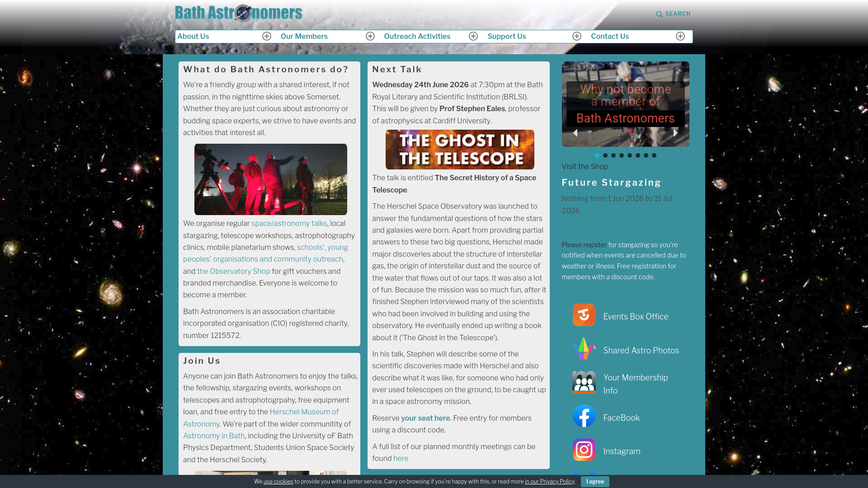Click The Ghost in the Telescope banner
This screenshot has height=488, width=868.
point(460,150)
